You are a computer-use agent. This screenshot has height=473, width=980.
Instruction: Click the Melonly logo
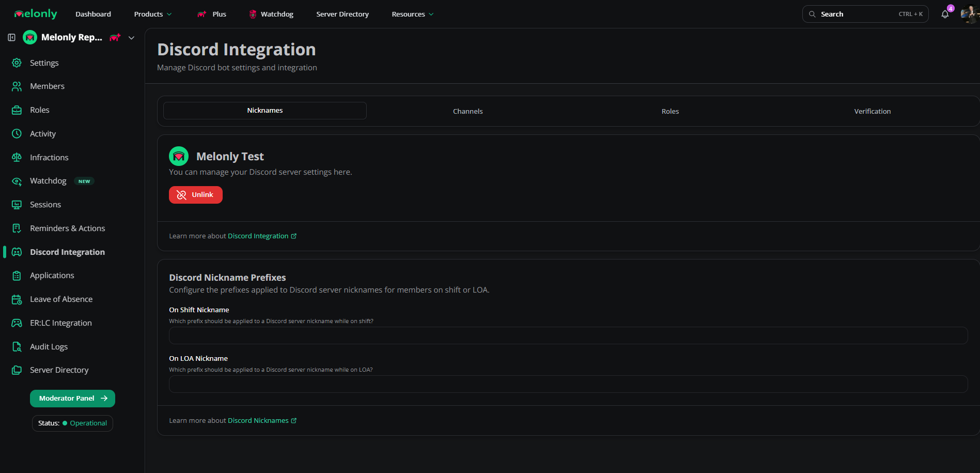click(36, 14)
